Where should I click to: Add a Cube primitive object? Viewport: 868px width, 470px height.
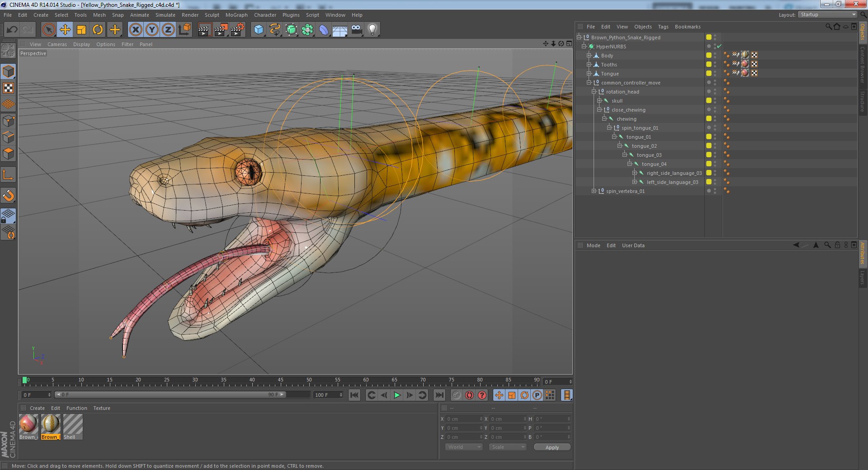[x=259, y=30]
